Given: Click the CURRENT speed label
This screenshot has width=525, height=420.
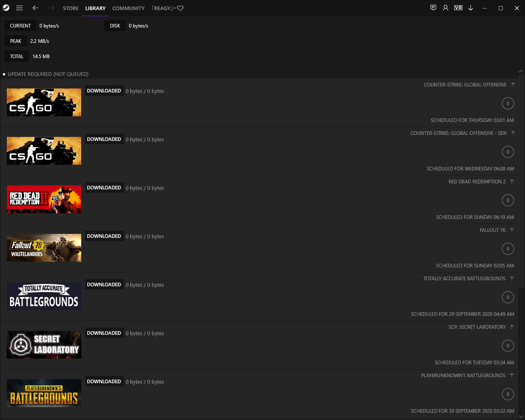Looking at the screenshot, I should click(20, 26).
